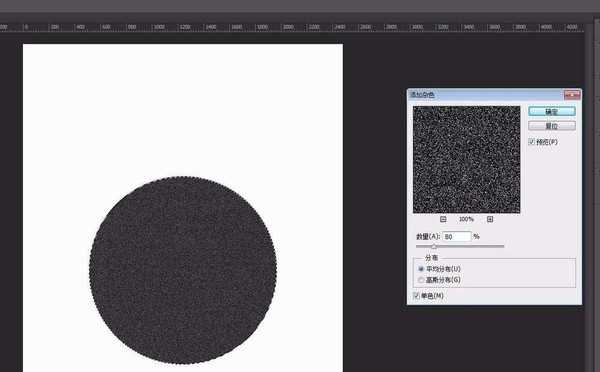
Task: Click the 3000 mark on horizontal ruler
Action: pyautogui.click(x=417, y=27)
